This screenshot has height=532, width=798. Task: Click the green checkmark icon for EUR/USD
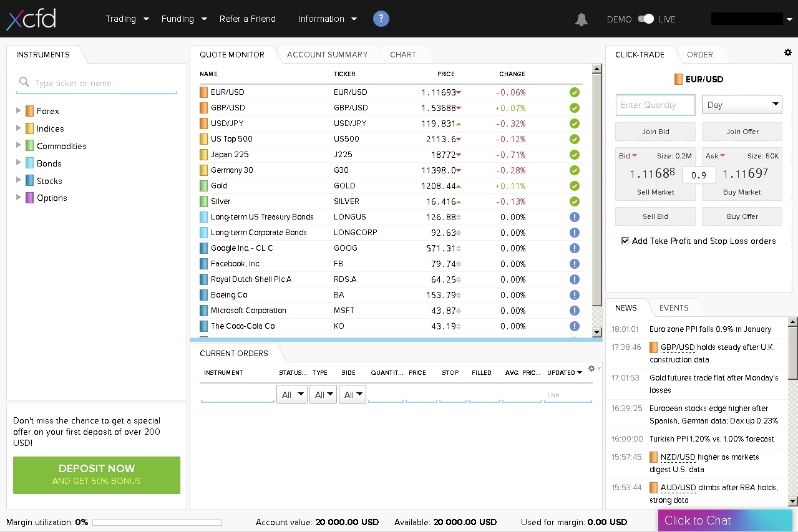[x=575, y=92]
